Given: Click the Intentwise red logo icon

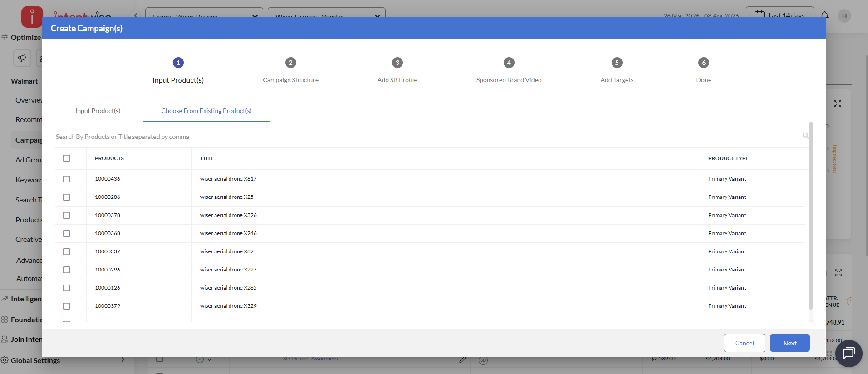Looking at the screenshot, I should (32, 17).
